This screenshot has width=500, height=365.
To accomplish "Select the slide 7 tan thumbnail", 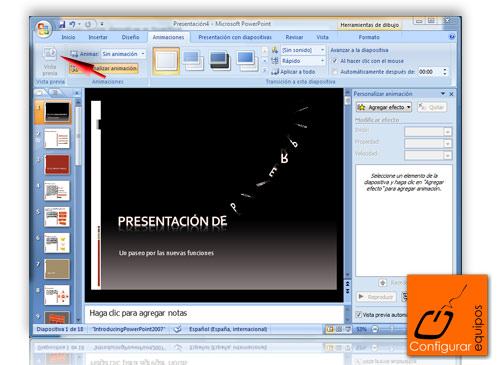I will pyautogui.click(x=57, y=269).
